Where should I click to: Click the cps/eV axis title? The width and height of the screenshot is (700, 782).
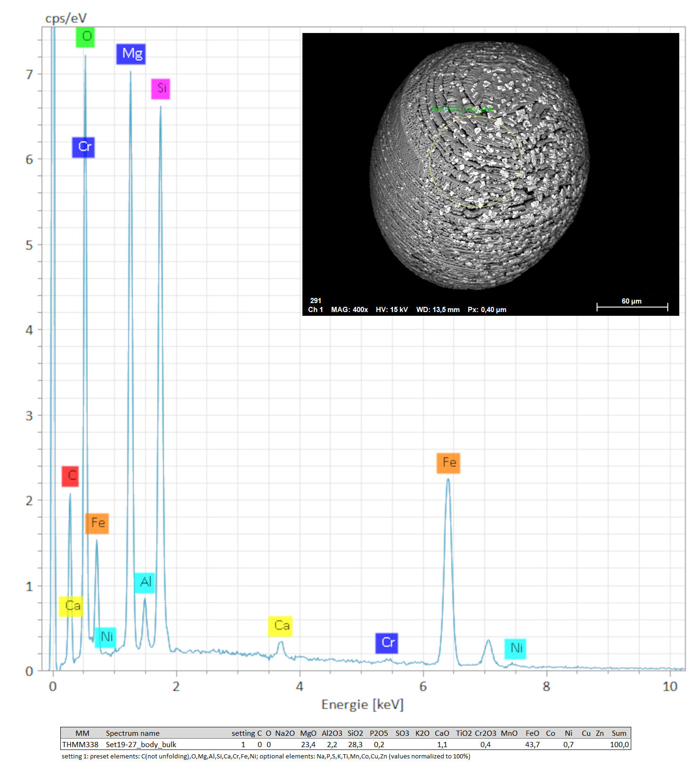click(66, 18)
